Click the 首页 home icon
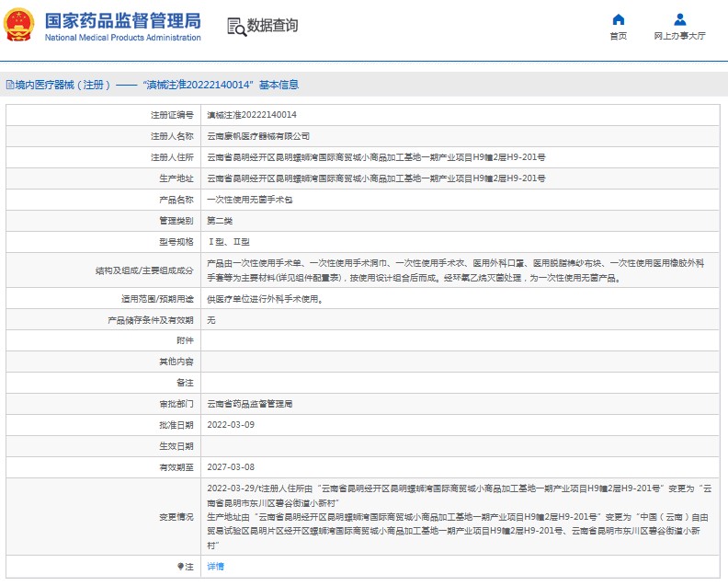Screen dimensions: 728x586 tap(618, 19)
